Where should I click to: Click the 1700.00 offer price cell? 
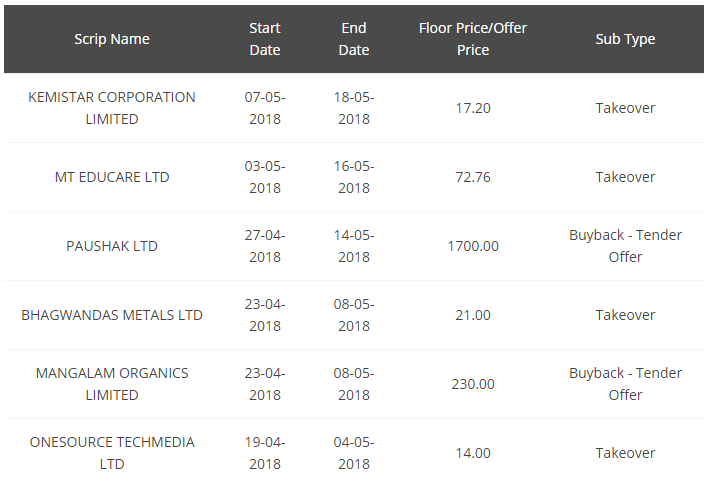(x=473, y=246)
